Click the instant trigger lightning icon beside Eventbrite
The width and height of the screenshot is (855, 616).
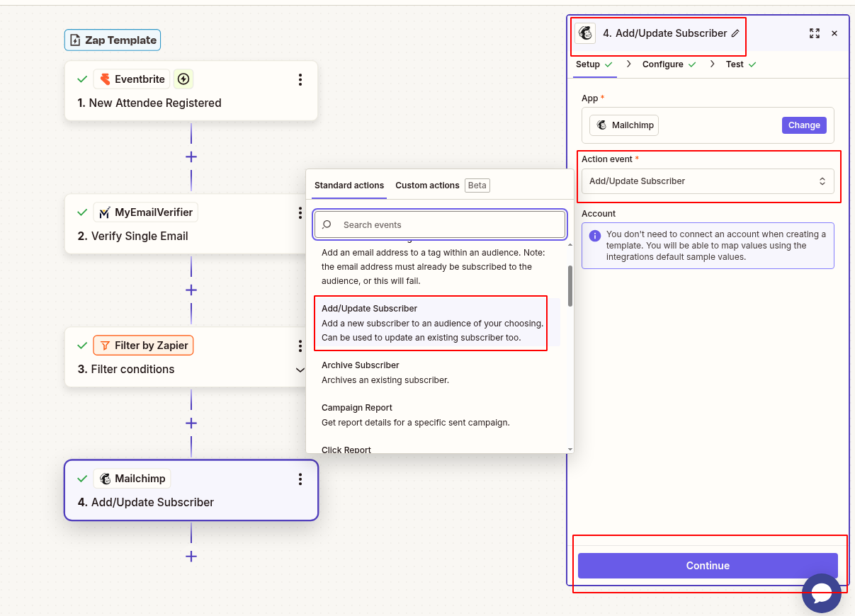[183, 79]
